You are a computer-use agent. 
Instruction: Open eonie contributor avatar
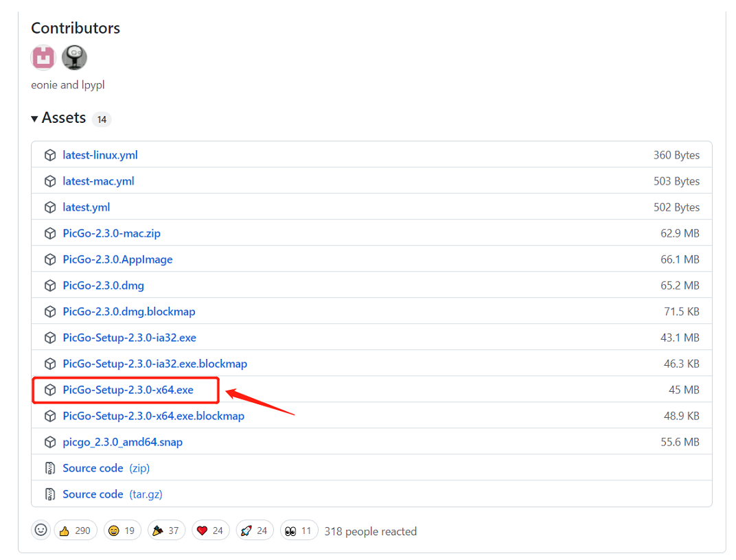[43, 58]
